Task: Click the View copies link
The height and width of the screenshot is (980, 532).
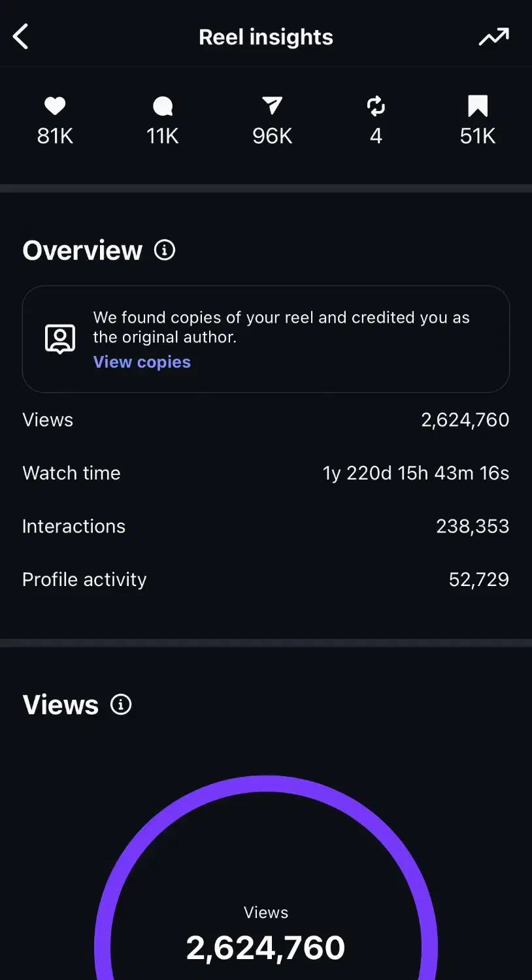Action: (142, 362)
